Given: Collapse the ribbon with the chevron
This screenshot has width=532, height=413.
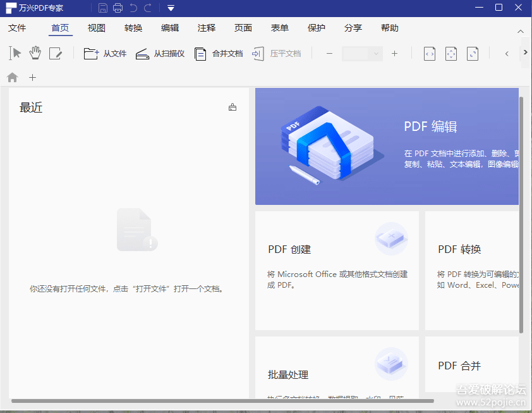Looking at the screenshot, I should [x=521, y=31].
